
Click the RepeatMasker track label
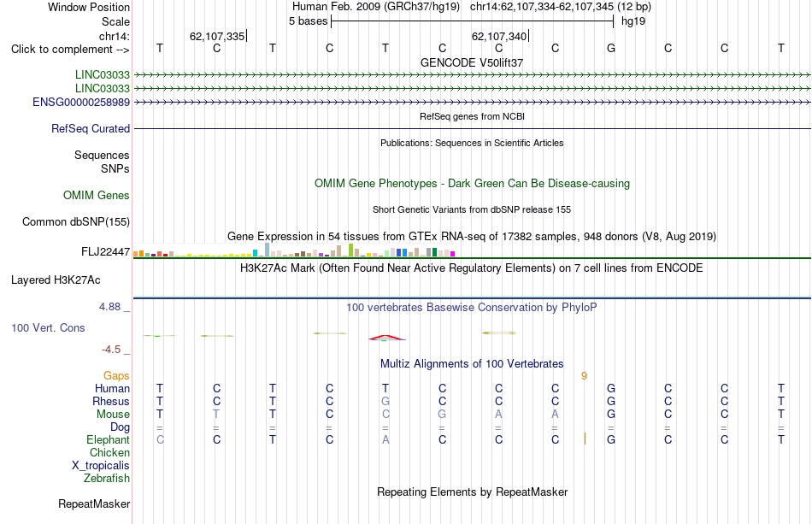point(94,503)
